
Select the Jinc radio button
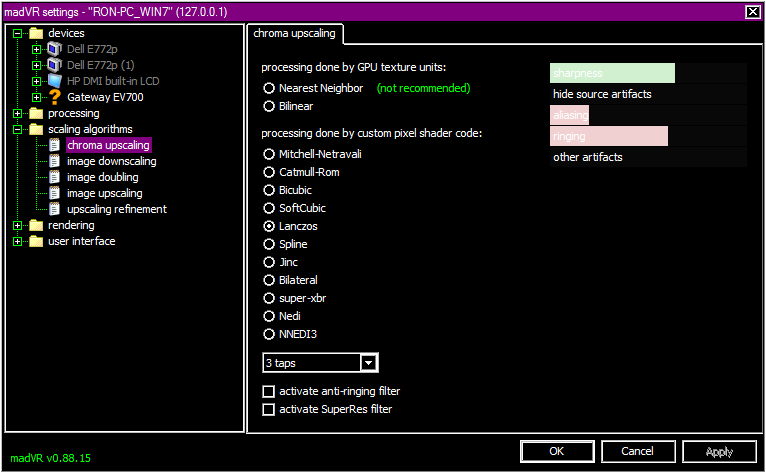(269, 262)
